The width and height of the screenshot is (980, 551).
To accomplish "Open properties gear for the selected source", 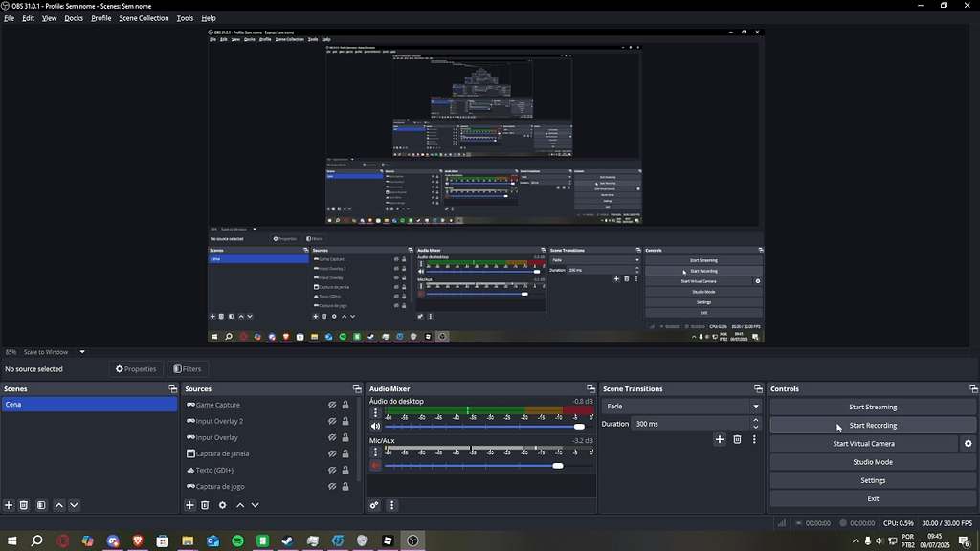I will click(222, 505).
